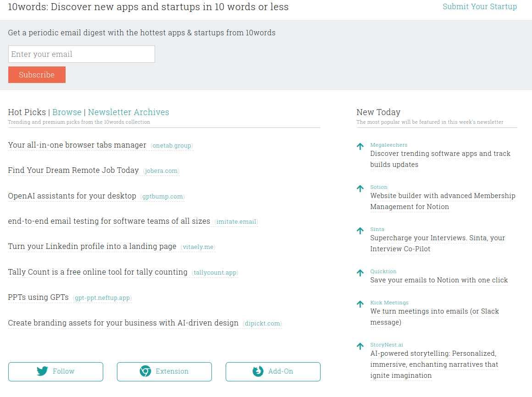Open 'Save your emails to Notion' entry
The height and width of the screenshot is (397, 532).
(439, 280)
